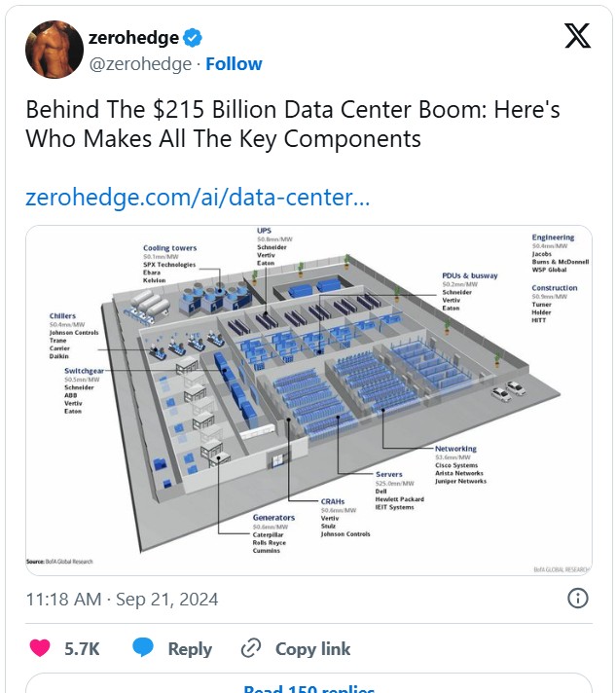Click the X logo icon

click(x=577, y=36)
